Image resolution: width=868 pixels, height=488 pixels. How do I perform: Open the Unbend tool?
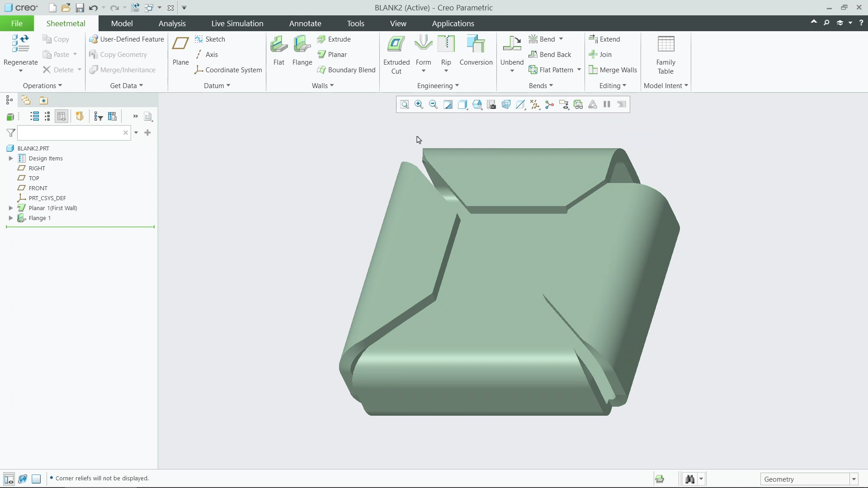pos(511,50)
